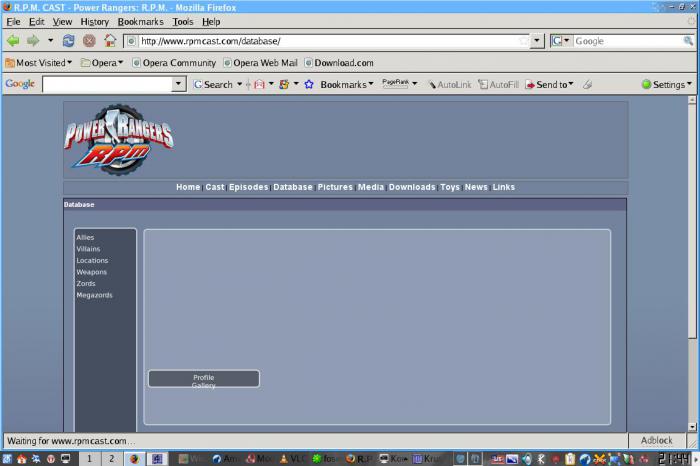Open the News page link
Image resolution: width=700 pixels, height=466 pixels.
tap(476, 187)
